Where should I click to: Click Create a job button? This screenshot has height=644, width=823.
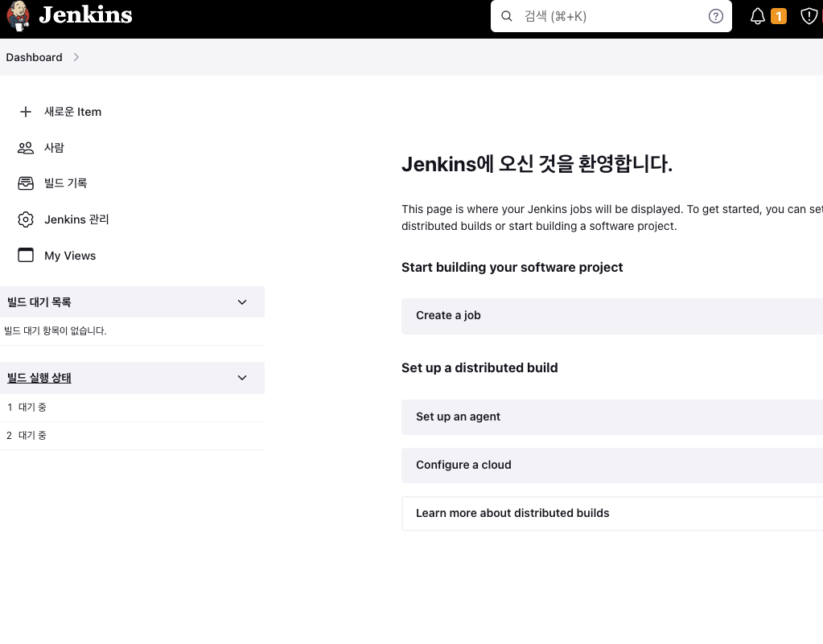[x=612, y=316]
